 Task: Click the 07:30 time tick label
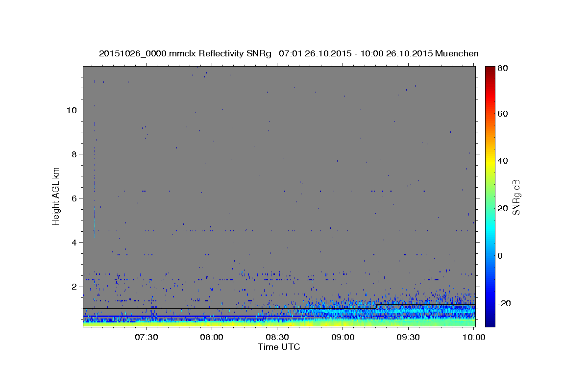(x=147, y=338)
